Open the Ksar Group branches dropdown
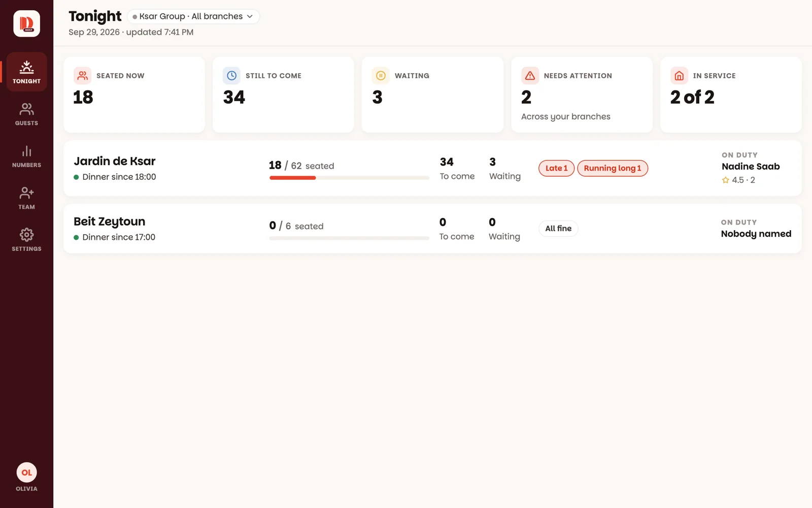The width and height of the screenshot is (812, 508). pos(193,16)
